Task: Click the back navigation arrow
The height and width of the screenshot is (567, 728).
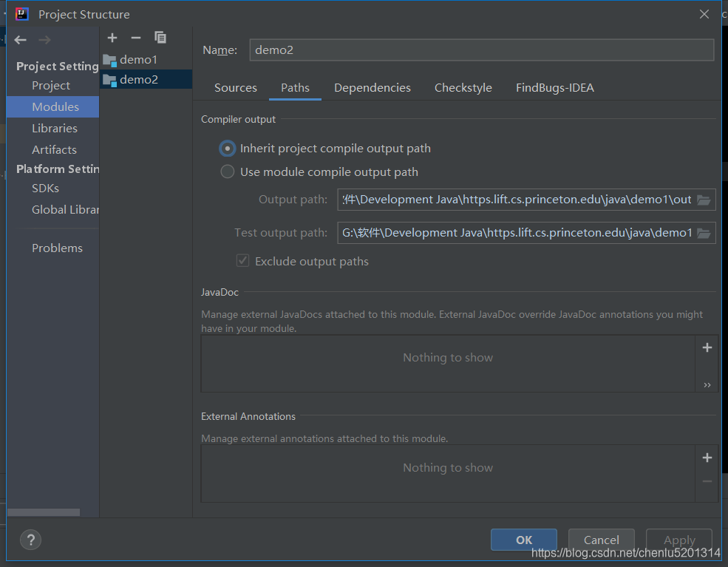Action: 20,40
